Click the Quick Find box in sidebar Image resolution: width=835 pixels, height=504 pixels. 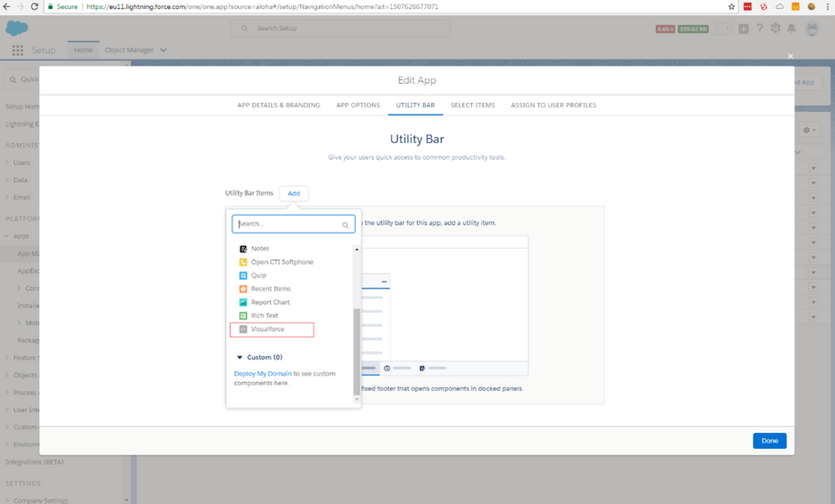(23, 79)
